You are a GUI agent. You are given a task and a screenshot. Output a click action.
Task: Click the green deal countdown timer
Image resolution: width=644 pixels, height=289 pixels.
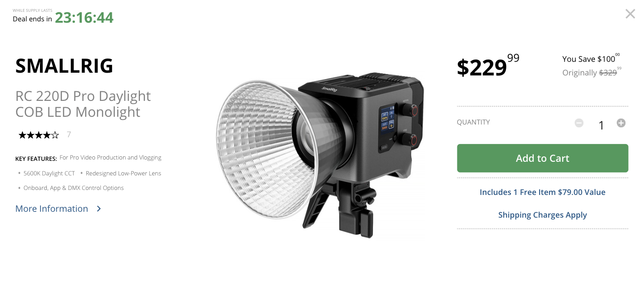[84, 18]
